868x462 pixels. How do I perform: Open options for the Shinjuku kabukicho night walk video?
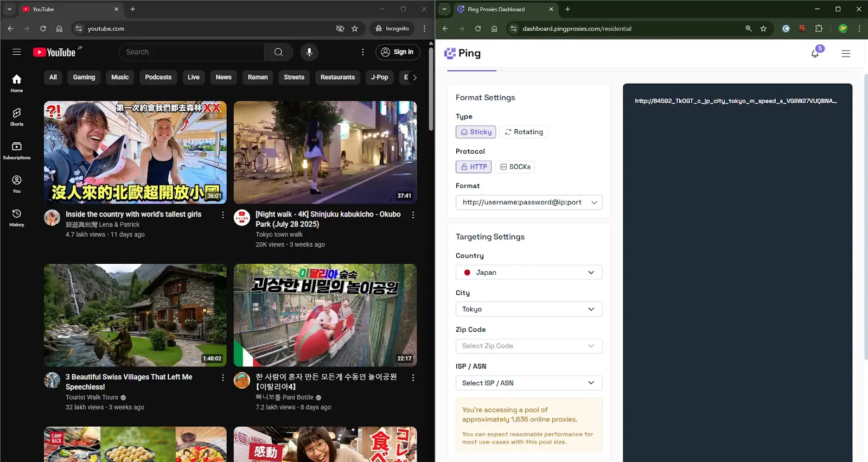coord(413,215)
